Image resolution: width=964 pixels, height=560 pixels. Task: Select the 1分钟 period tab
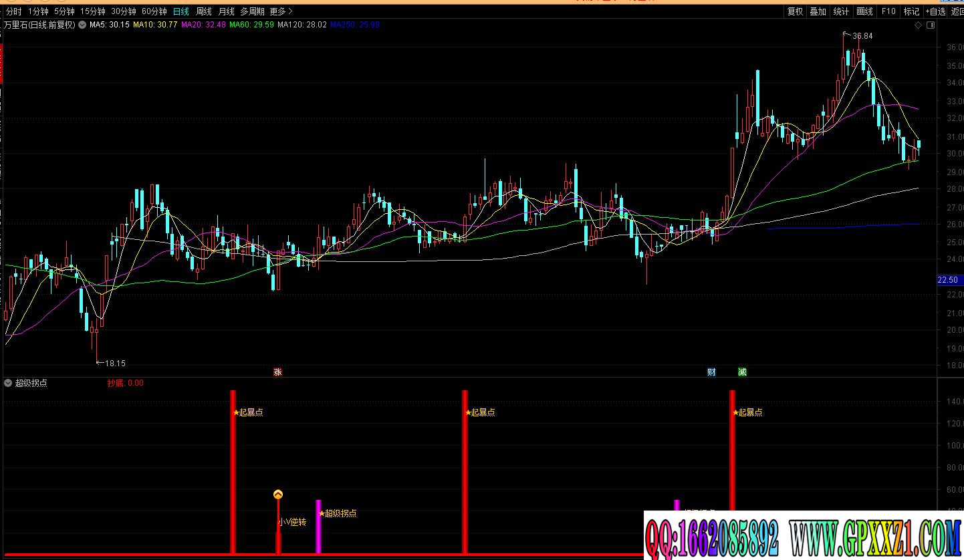[x=38, y=11]
